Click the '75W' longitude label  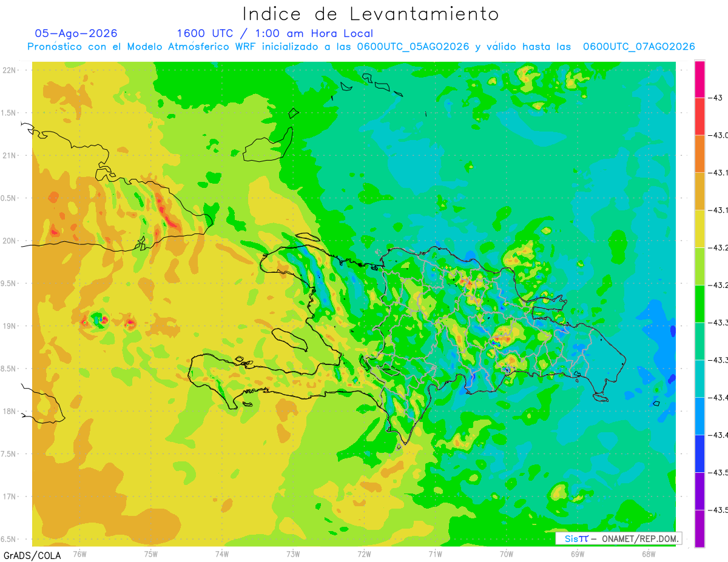pos(151,554)
